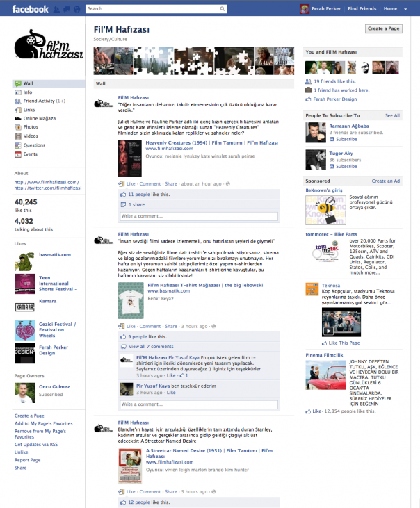420x508 pixels.
Task: Open Gezici Festival page thumbnail
Action: [24, 330]
